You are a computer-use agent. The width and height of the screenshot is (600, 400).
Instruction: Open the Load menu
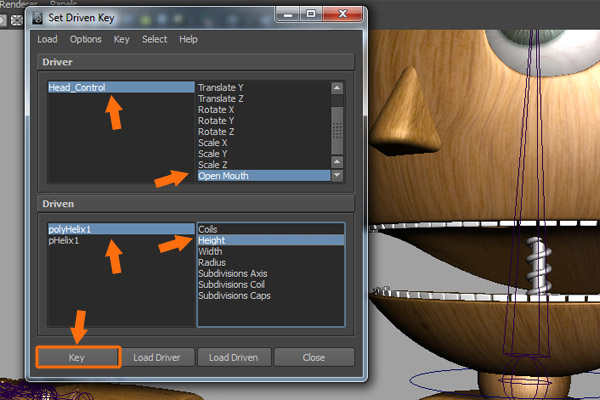(47, 39)
